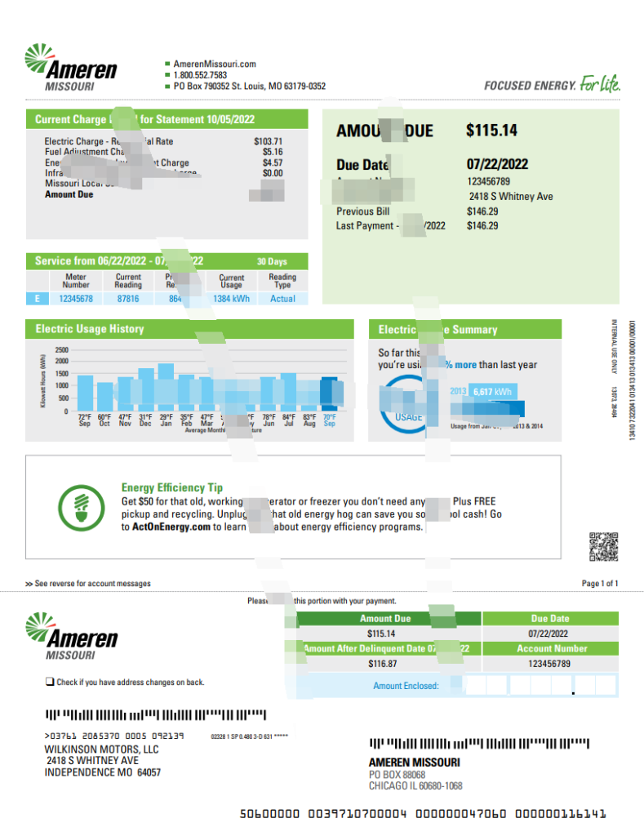Click the Service from 06/22/2022 header

coord(167,260)
